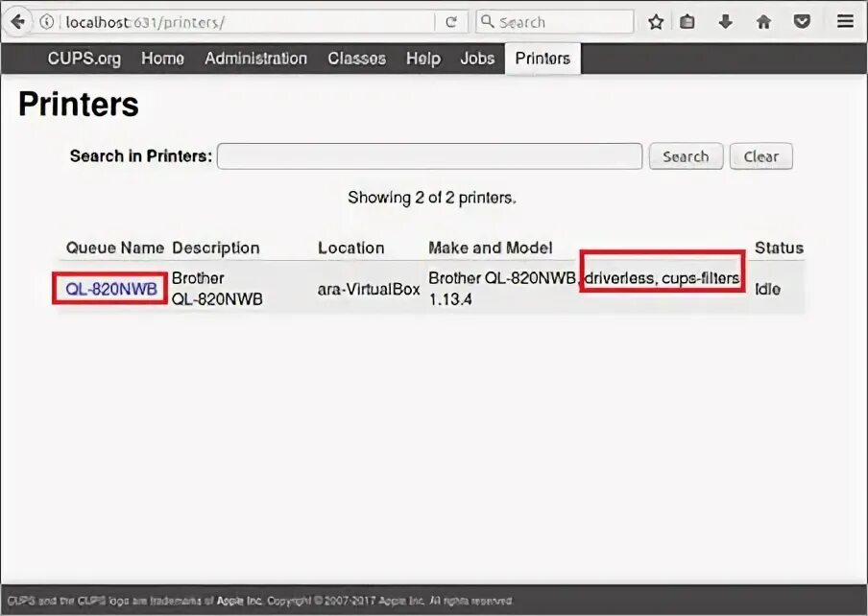868x616 pixels.
Task: Open the CUPS.org navigation item
Action: [x=84, y=59]
